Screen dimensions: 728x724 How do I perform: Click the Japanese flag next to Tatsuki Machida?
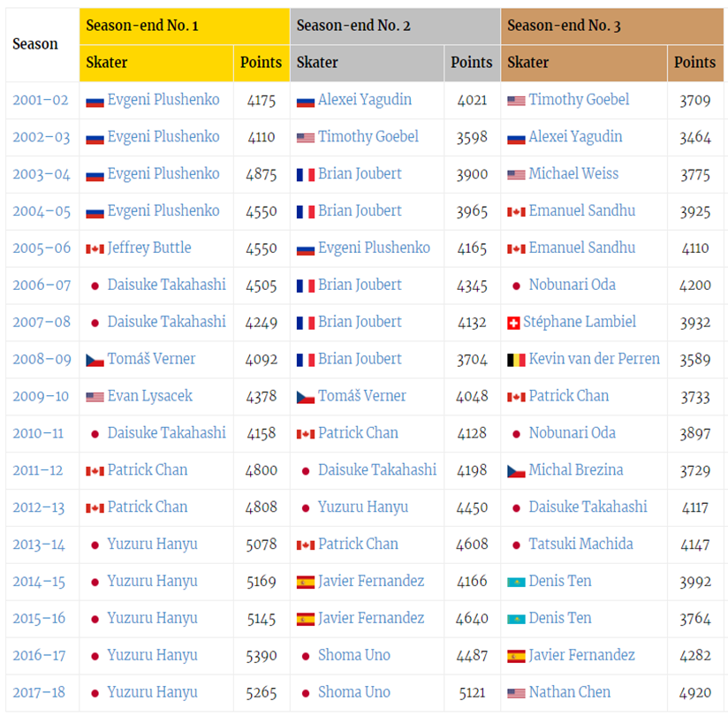[516, 545]
